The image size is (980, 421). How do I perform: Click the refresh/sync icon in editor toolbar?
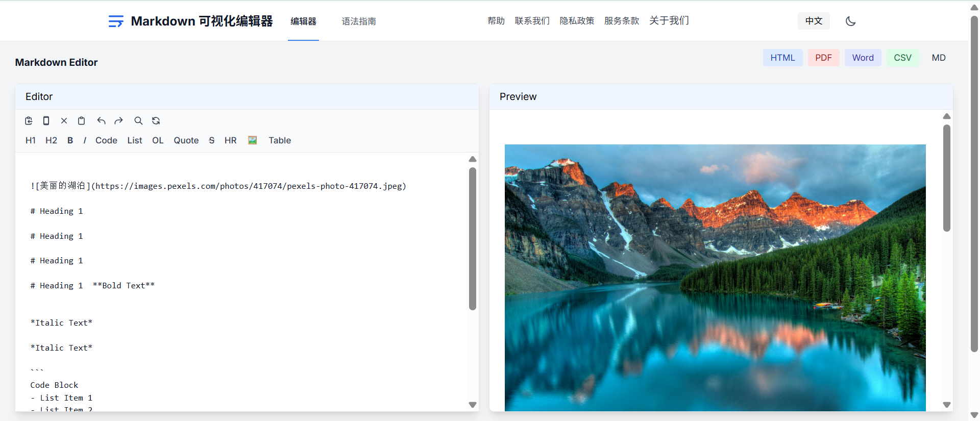tap(156, 121)
